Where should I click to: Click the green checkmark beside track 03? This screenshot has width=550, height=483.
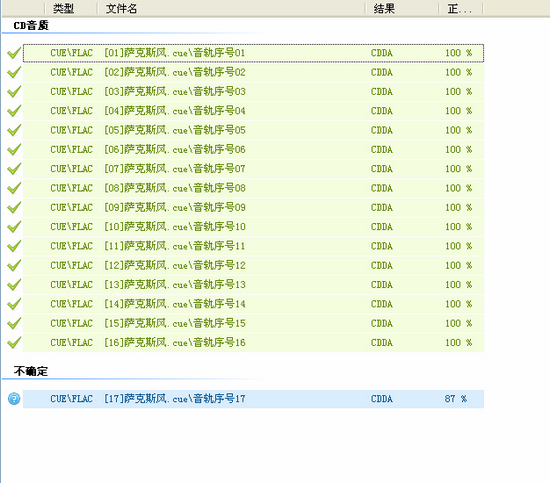tap(14, 92)
